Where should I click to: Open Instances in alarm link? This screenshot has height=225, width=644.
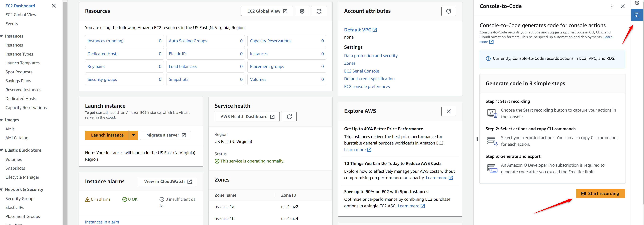click(102, 222)
